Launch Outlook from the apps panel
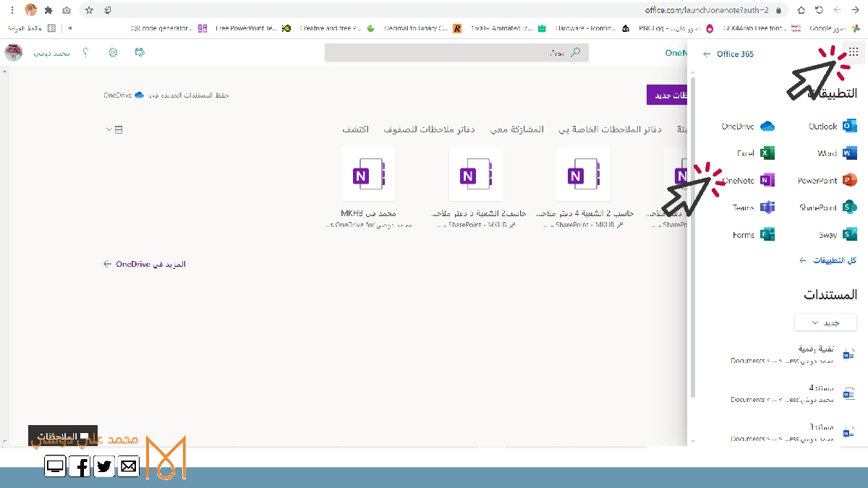The height and width of the screenshot is (488, 868). point(832,127)
